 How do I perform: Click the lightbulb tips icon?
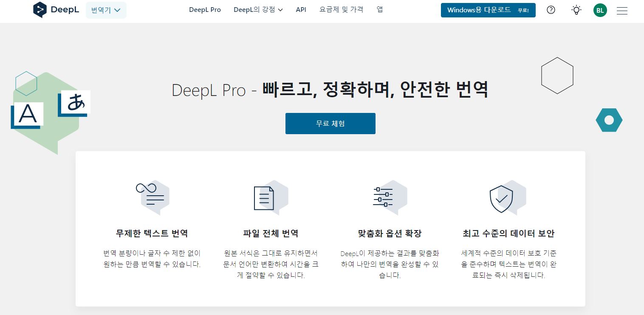[x=576, y=10]
